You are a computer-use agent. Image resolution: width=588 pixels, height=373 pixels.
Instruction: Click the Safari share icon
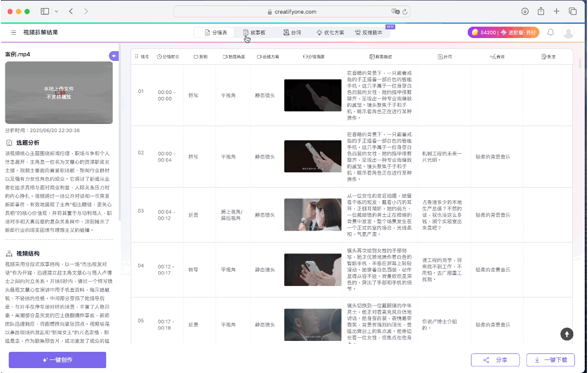coord(541,11)
